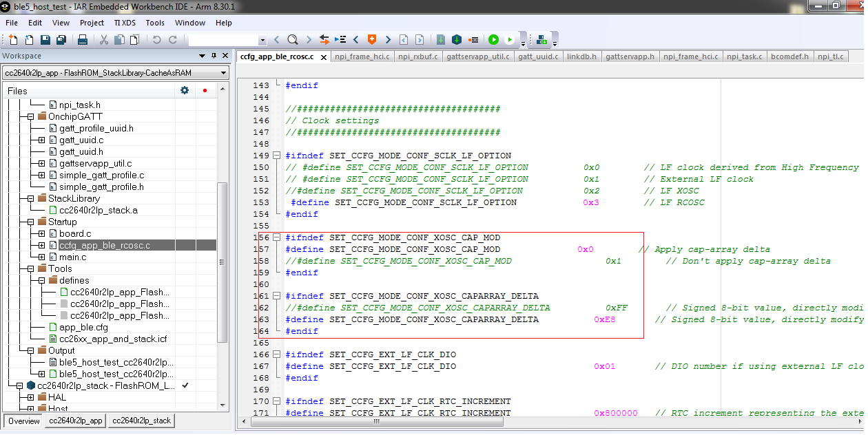
Task: Open the Project menu
Action: (x=92, y=23)
